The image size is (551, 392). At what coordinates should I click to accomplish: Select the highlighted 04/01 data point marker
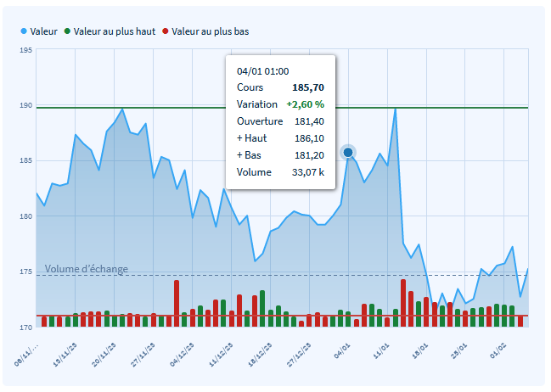coord(348,153)
